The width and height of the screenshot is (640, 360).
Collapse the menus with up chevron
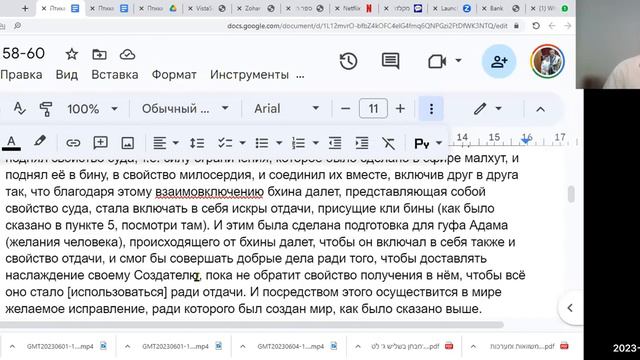point(540,109)
